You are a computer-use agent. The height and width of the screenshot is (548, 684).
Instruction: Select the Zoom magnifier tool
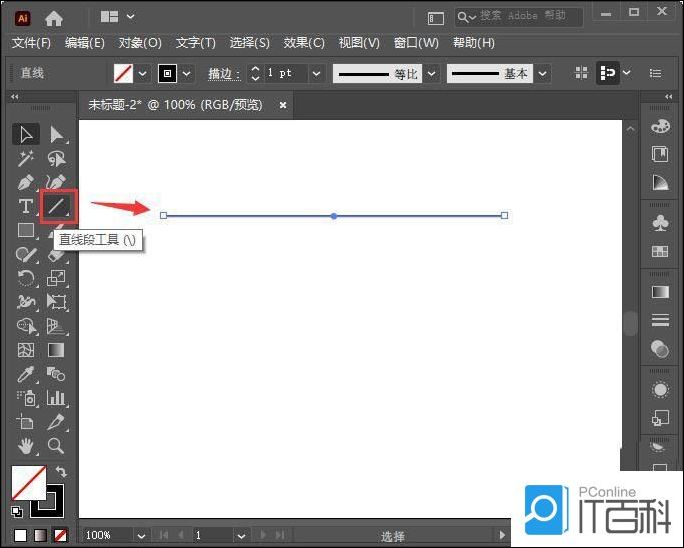56,446
